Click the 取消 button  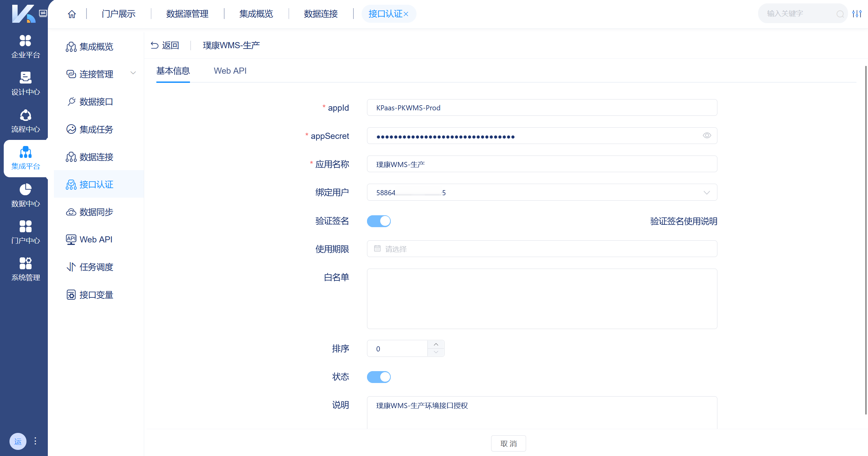click(508, 443)
